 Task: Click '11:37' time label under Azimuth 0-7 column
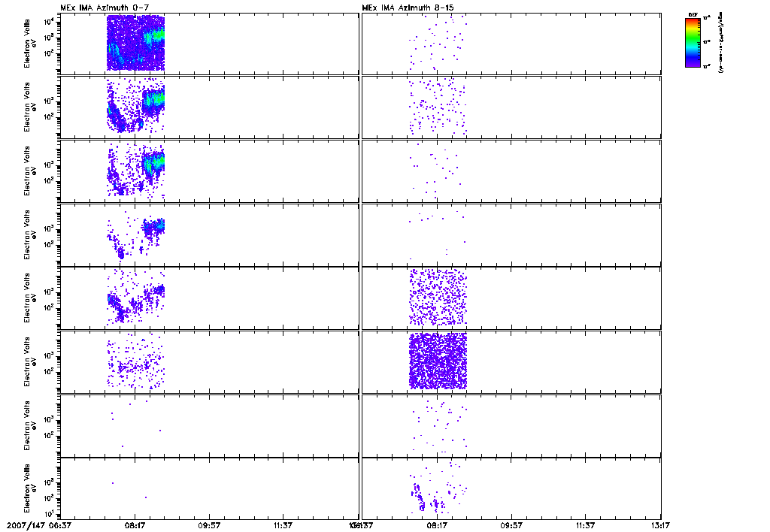pos(283,525)
